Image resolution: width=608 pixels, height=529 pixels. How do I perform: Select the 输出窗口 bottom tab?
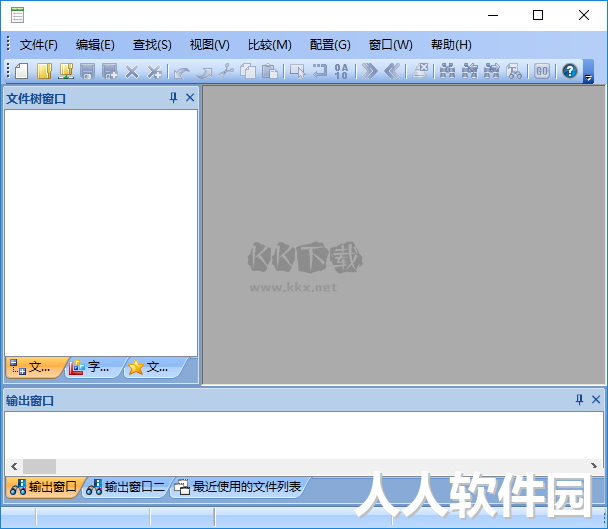[x=43, y=487]
